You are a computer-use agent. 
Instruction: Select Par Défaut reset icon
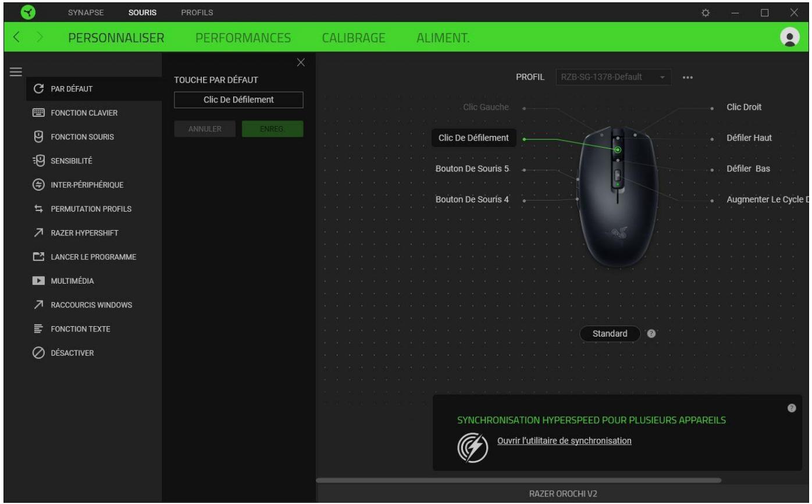coord(39,89)
